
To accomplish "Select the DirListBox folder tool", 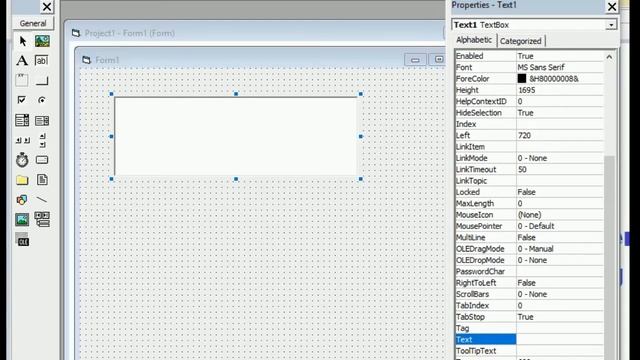I will (22, 180).
